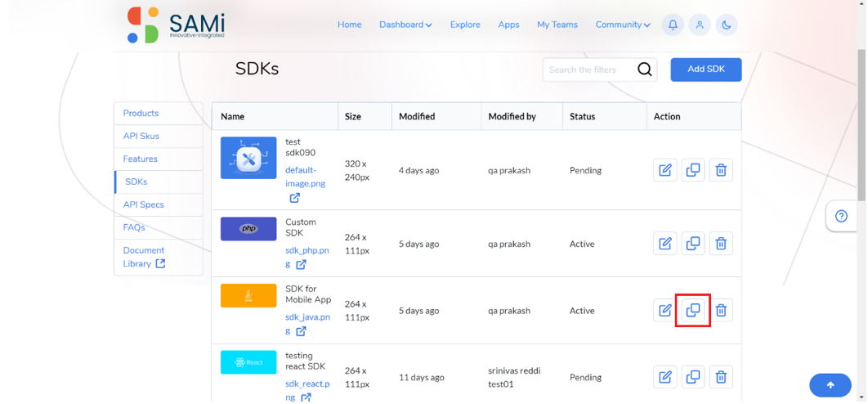The height and width of the screenshot is (404, 868).
Task: Clone the testing react SDK
Action: [x=692, y=377]
